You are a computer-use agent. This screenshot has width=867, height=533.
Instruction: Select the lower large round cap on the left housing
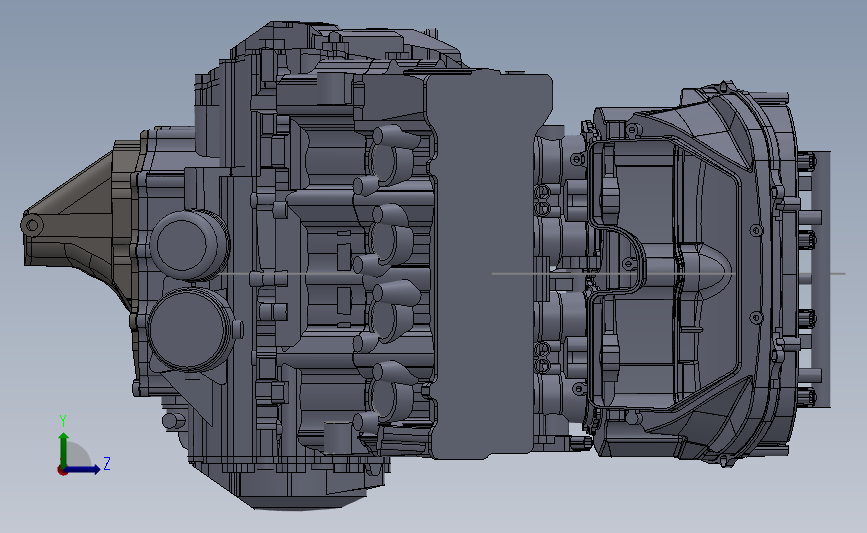click(188, 329)
